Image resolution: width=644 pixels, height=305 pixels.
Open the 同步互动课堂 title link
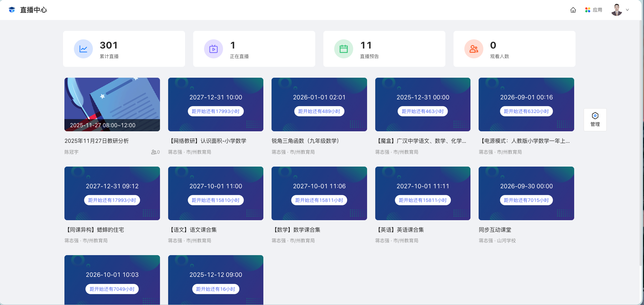point(495,230)
